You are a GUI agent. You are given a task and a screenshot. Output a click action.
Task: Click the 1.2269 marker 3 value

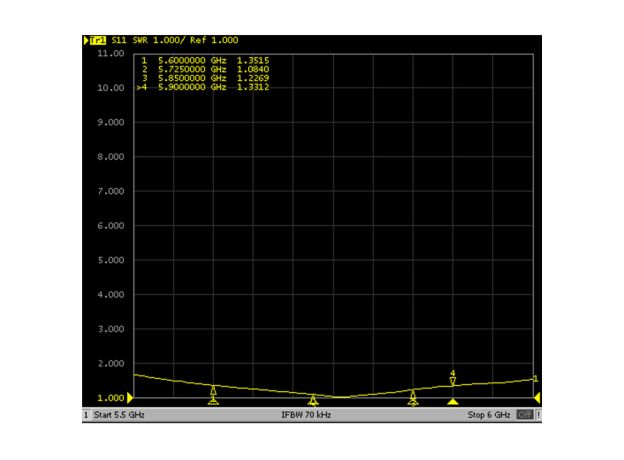253,78
